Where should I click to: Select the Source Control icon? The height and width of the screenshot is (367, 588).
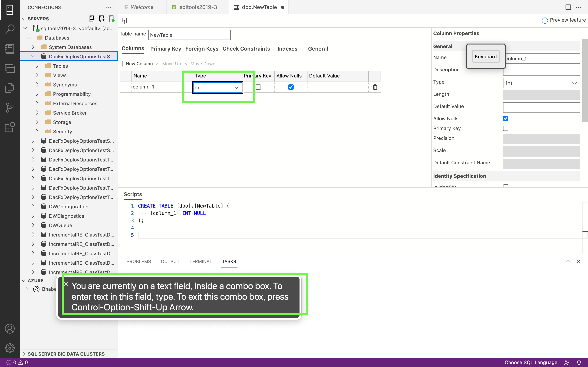point(10,107)
